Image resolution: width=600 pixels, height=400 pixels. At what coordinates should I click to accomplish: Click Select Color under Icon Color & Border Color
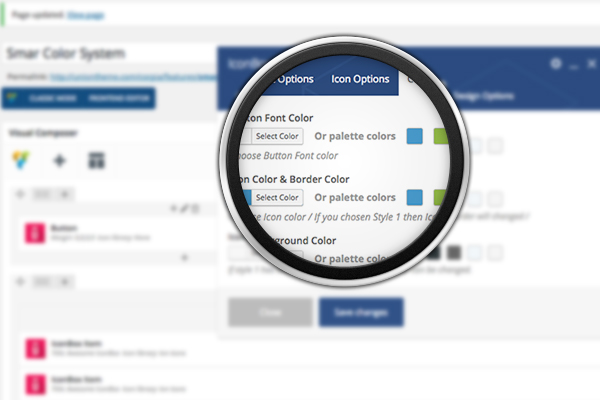pos(277,197)
